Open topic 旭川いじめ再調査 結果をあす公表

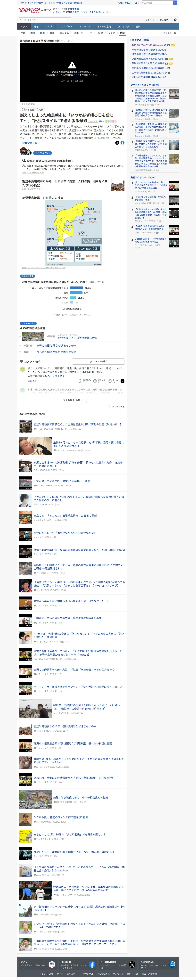[149, 77]
